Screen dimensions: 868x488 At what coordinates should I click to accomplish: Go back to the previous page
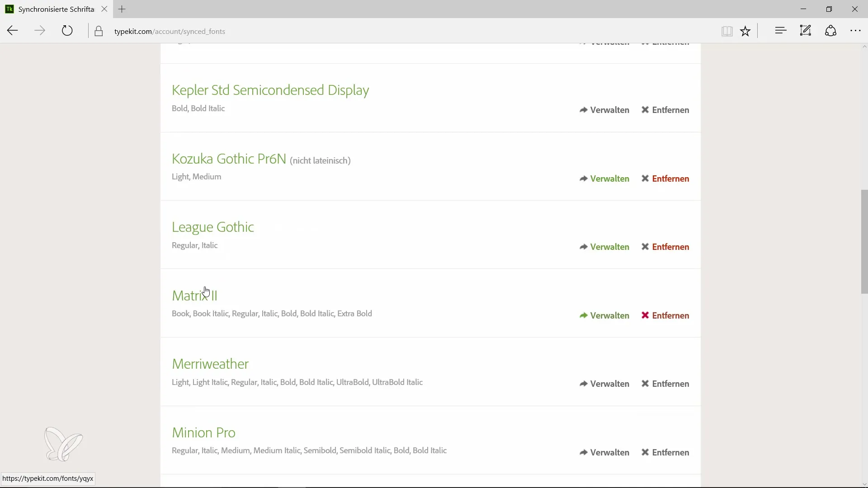tap(12, 31)
